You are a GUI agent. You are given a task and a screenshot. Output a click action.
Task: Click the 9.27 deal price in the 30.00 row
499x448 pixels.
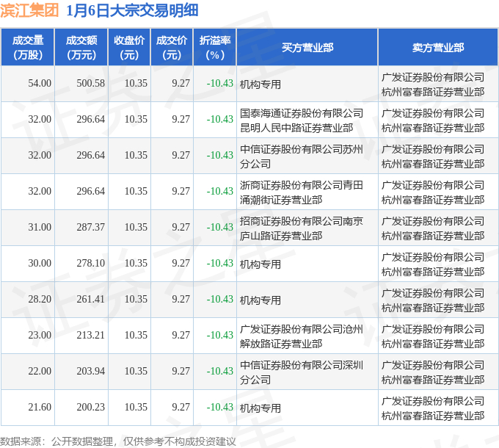181,264
